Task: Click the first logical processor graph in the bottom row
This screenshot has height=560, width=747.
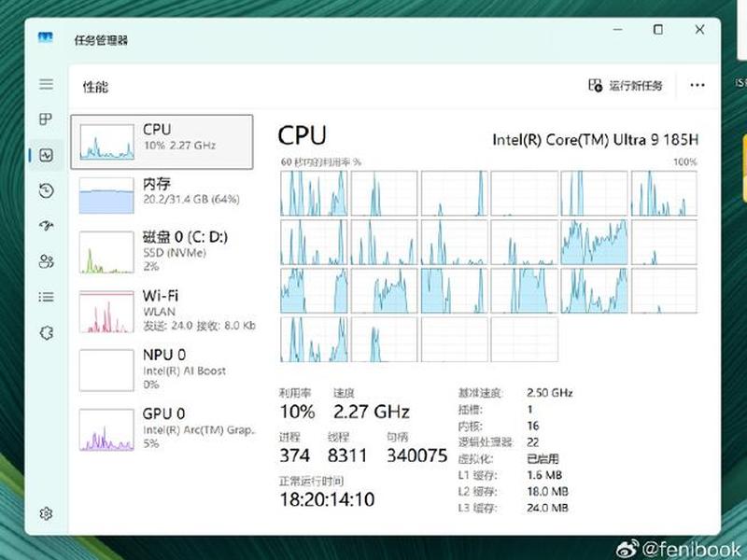Action: pyautogui.click(x=314, y=339)
